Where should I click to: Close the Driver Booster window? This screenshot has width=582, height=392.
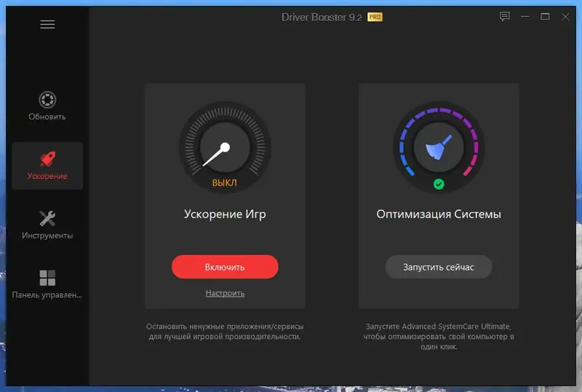[x=565, y=17]
